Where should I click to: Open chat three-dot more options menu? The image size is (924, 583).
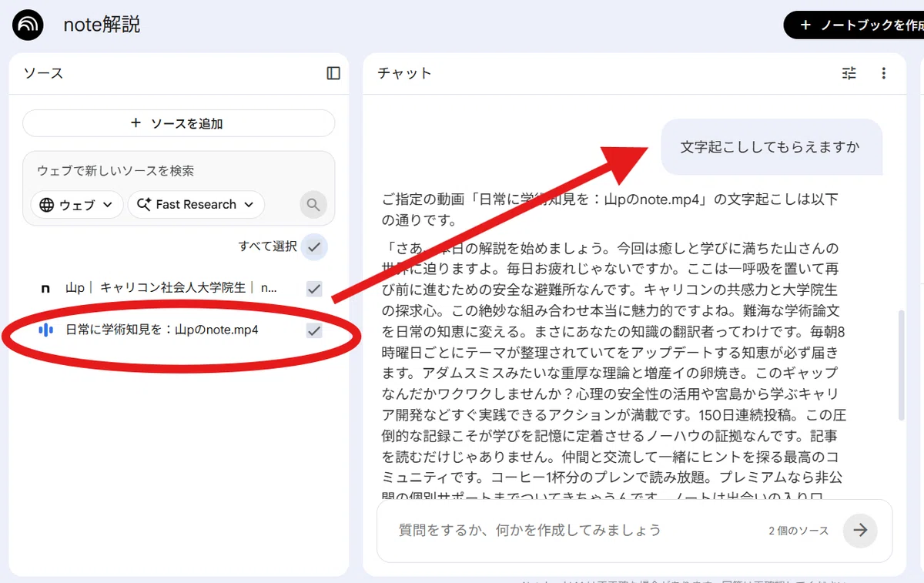click(883, 73)
